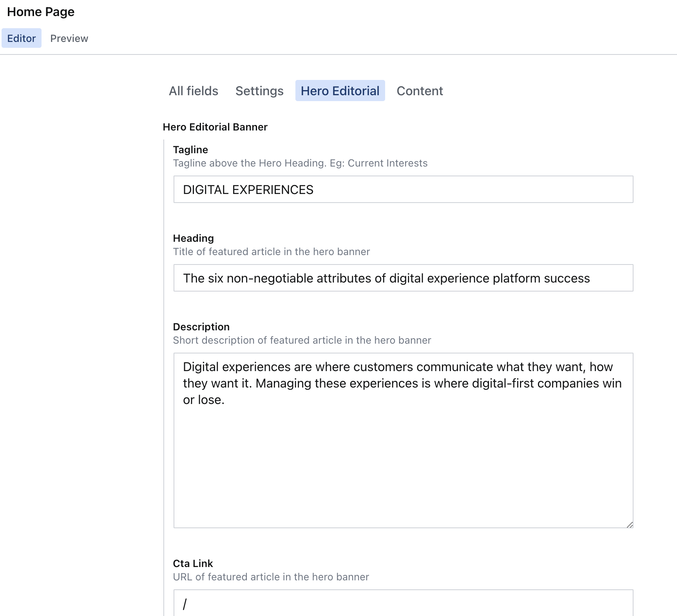Image resolution: width=677 pixels, height=616 pixels.
Task: Focus the Cta Link URL field
Action: 403,603
